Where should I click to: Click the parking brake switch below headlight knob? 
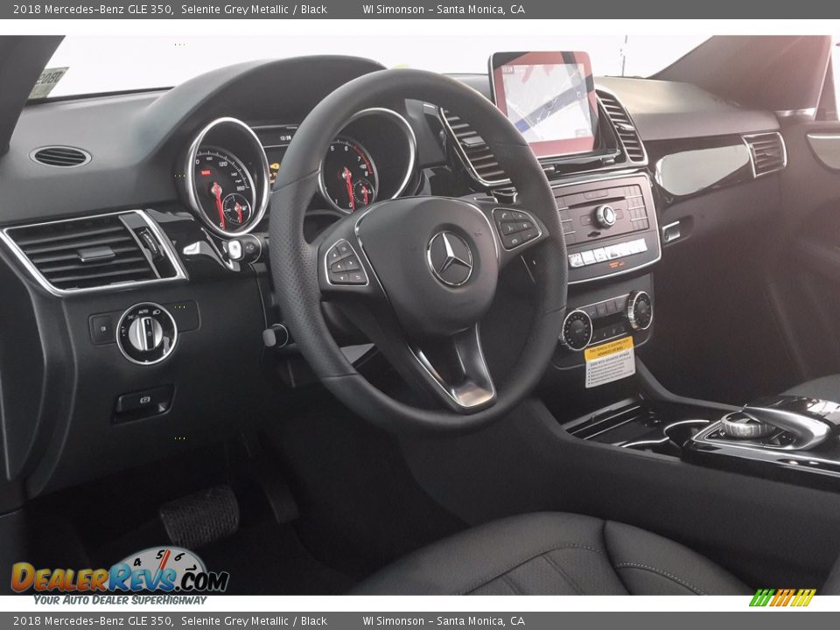pyautogui.click(x=143, y=402)
